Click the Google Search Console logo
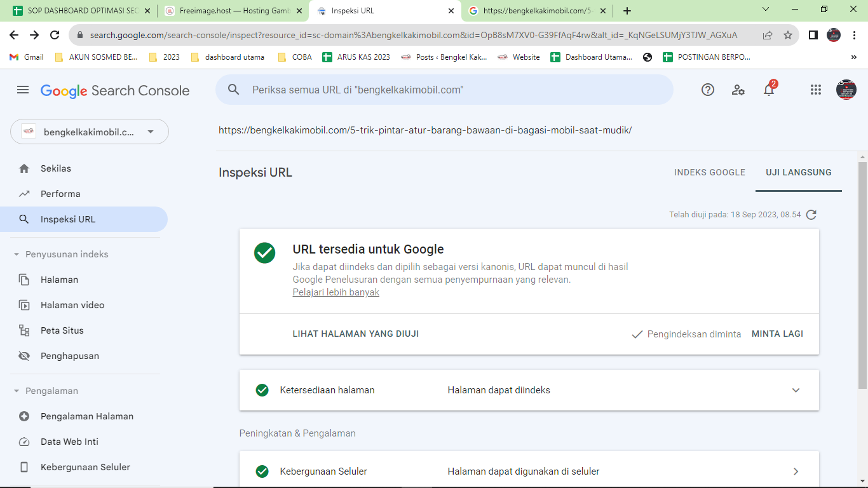The image size is (868, 488). [115, 90]
